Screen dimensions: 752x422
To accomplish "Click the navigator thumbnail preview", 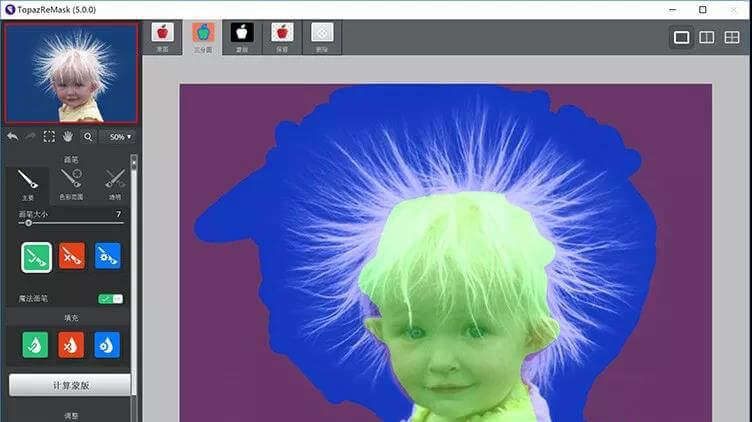I will [x=71, y=73].
